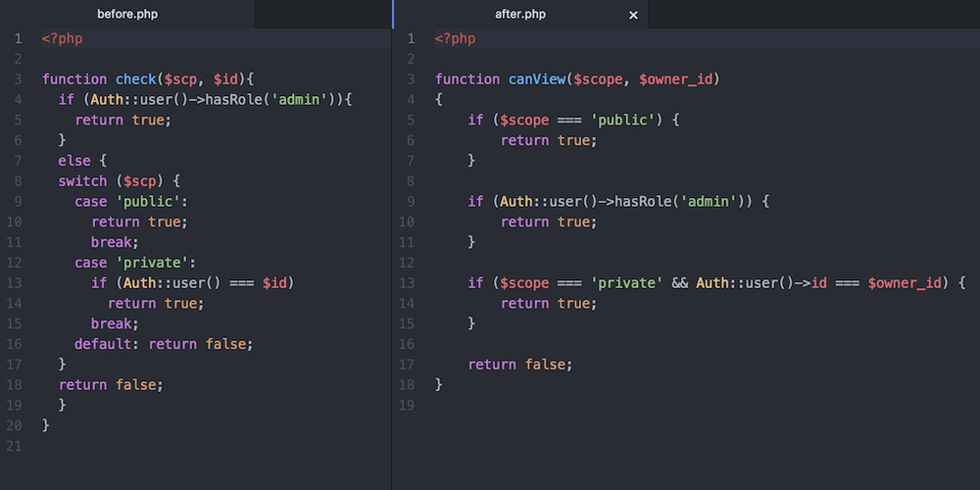Click line number 3 in before.php gutter
The width and height of the screenshot is (980, 490).
[17, 79]
